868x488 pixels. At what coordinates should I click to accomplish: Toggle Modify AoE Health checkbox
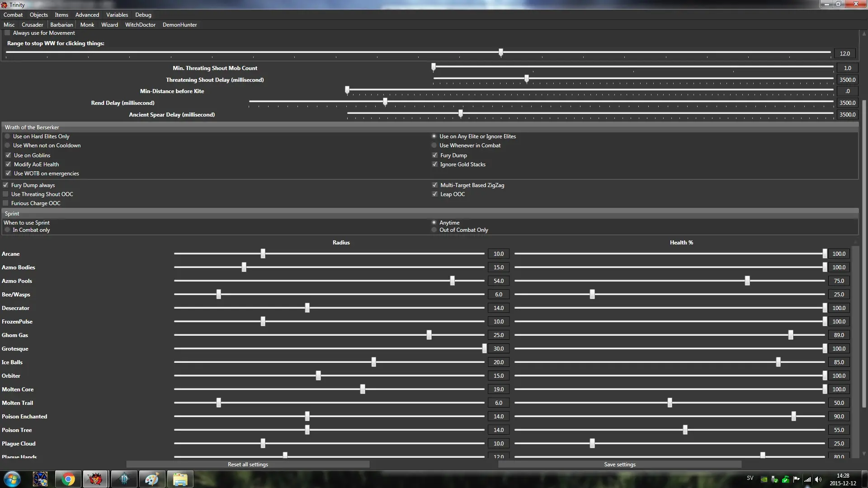point(8,164)
